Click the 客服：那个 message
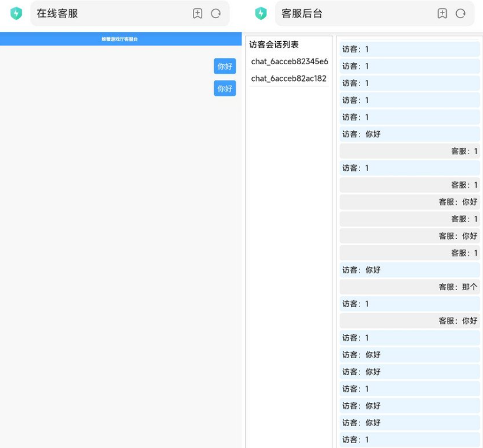 [x=410, y=287]
